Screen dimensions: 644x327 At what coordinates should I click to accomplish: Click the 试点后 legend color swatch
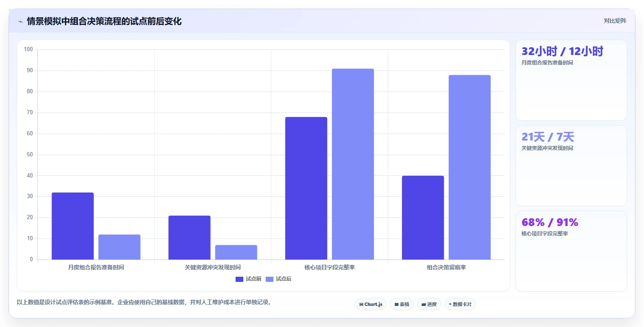point(270,279)
